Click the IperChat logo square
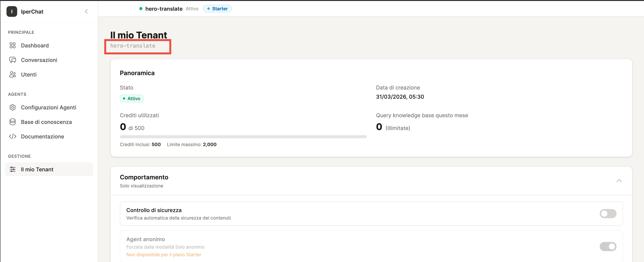This screenshot has height=262, width=644. tap(12, 11)
